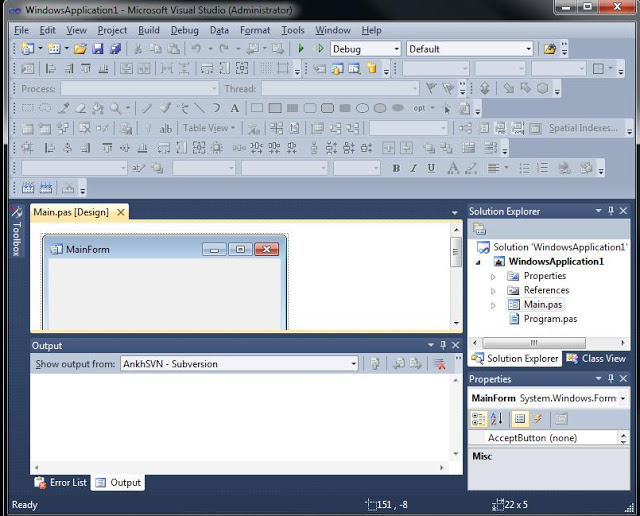Screen dimensions: 640x516
Task: Select the Magnifier zoom tool icon
Action: (116, 108)
